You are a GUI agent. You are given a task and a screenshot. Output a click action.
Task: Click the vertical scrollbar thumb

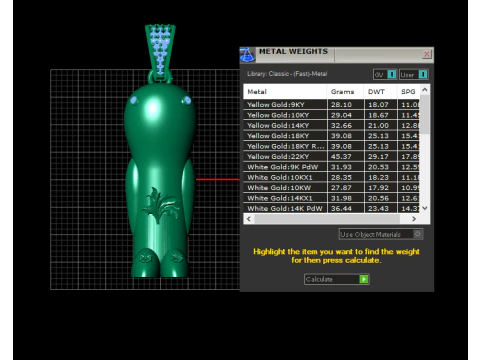coord(424,114)
